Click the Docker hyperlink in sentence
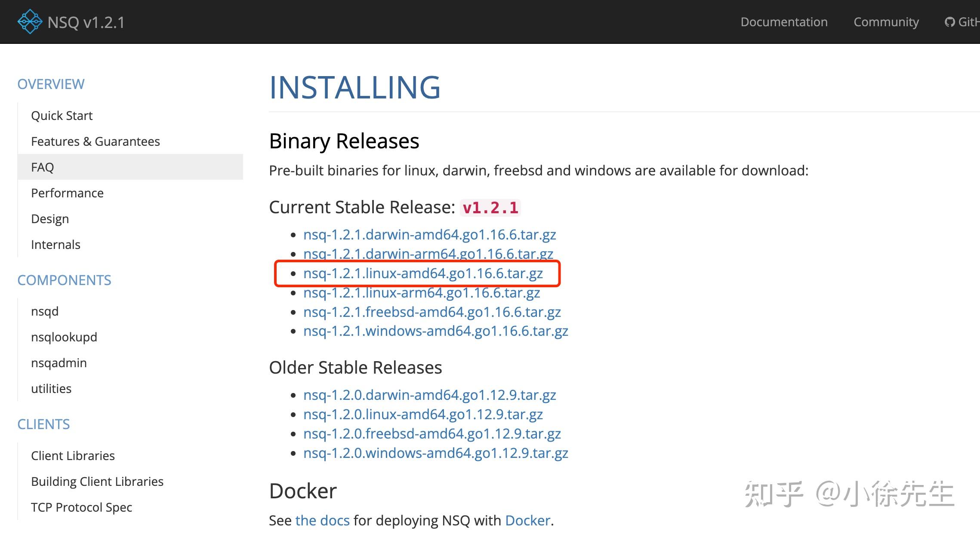The image size is (980, 534). 527,521
